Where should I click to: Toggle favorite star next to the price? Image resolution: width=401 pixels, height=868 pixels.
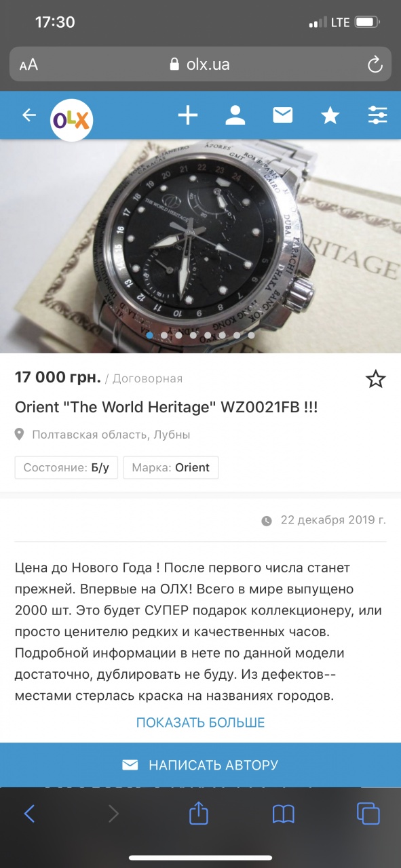(376, 379)
